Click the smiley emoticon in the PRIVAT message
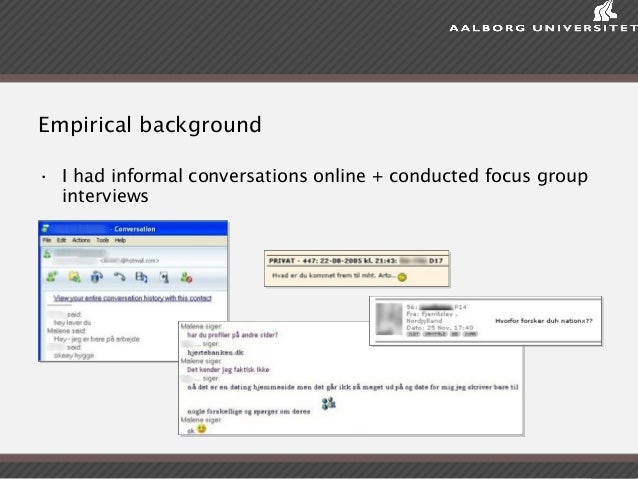Screen dimensions: 638x479 click(402, 277)
